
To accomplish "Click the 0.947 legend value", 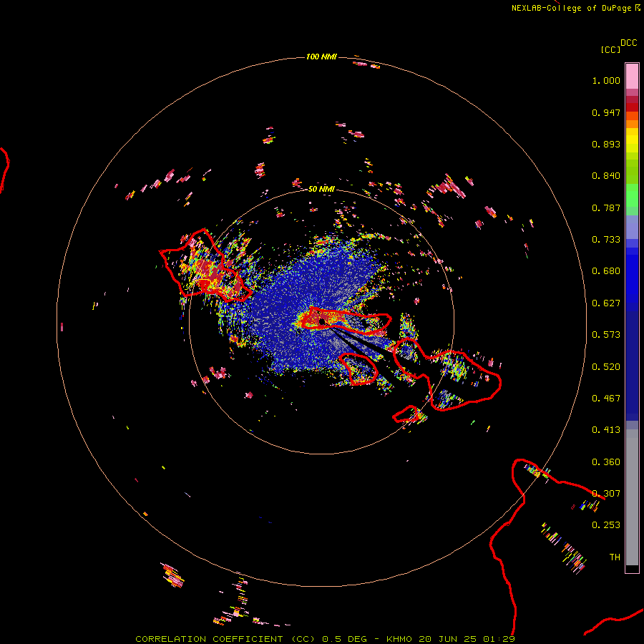I will (x=606, y=112).
